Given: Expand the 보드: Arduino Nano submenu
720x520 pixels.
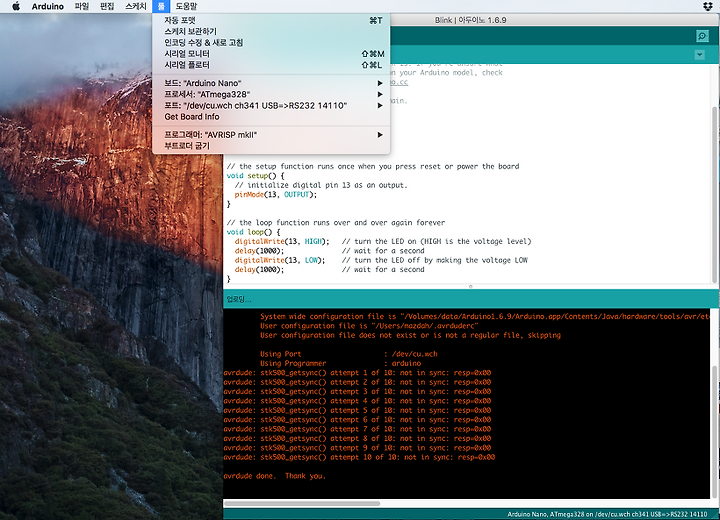Looking at the screenshot, I should click(x=271, y=83).
